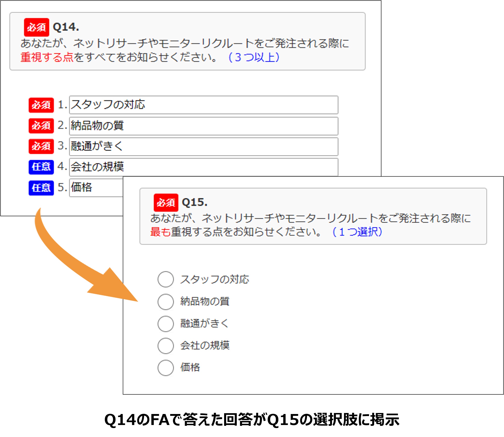The width and height of the screenshot is (504, 437).
Task: Click the 必須 badge for answer 1
Action: [x=41, y=105]
